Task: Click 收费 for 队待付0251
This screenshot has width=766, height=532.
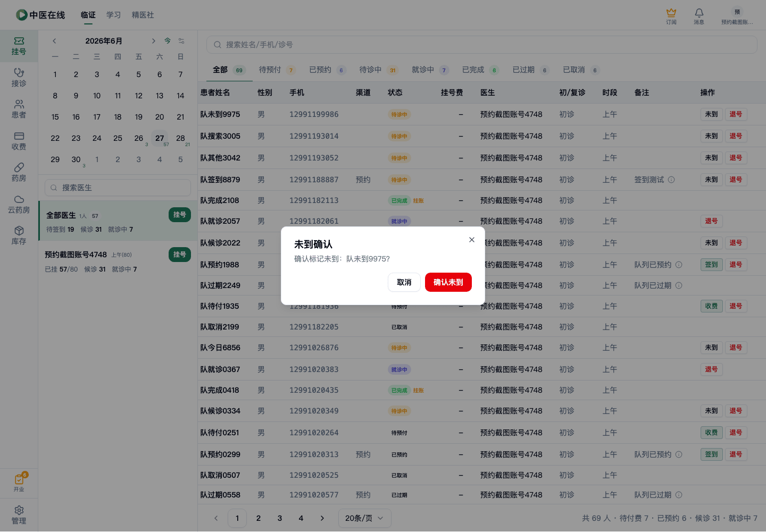Action: (711, 433)
